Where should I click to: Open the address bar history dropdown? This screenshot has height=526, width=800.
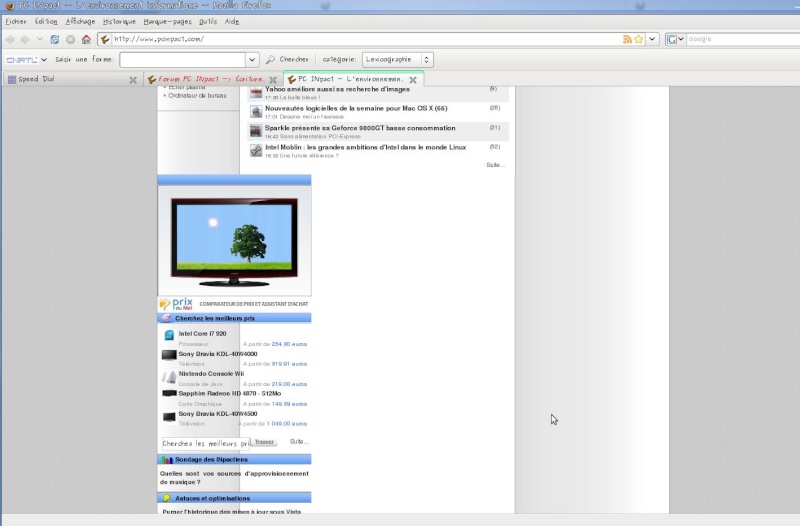[x=653, y=39]
